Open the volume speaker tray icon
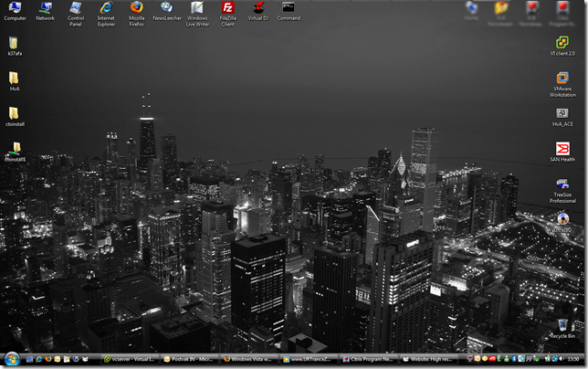 click(x=561, y=359)
